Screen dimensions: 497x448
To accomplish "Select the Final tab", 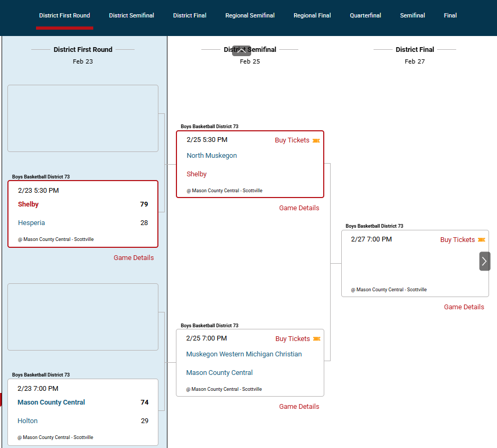I will [450, 15].
